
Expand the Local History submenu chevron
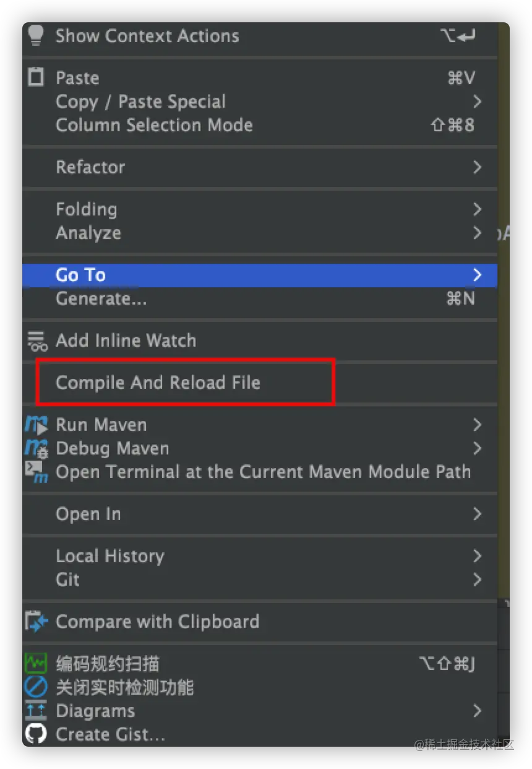[477, 556]
